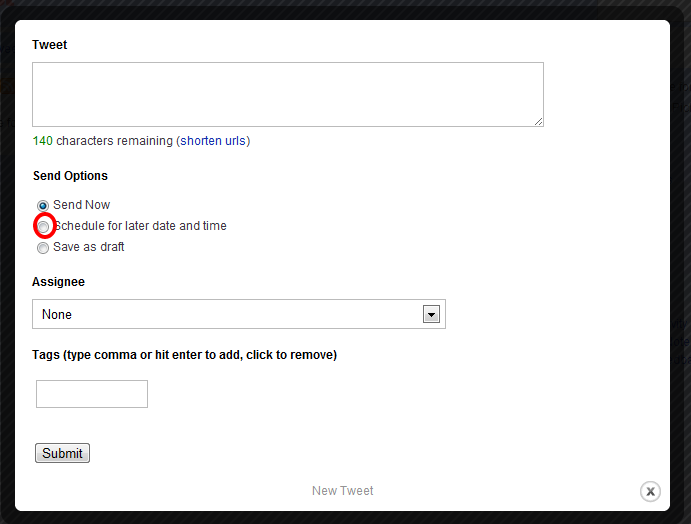The width and height of the screenshot is (691, 524).
Task: Choose the Schedule for later radio button
Action: coord(43,226)
